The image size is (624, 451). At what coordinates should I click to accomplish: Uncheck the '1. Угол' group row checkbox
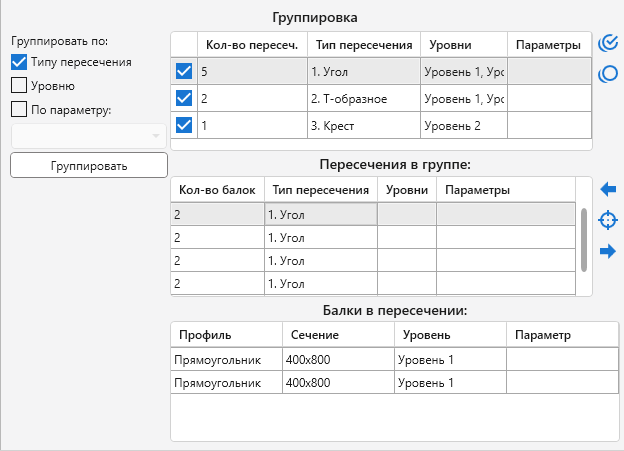(x=184, y=71)
